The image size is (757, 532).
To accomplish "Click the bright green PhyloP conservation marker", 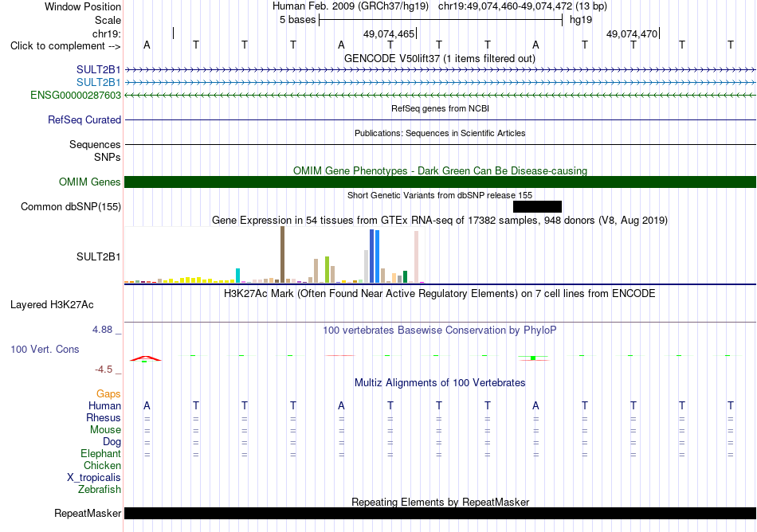I will tap(533, 358).
